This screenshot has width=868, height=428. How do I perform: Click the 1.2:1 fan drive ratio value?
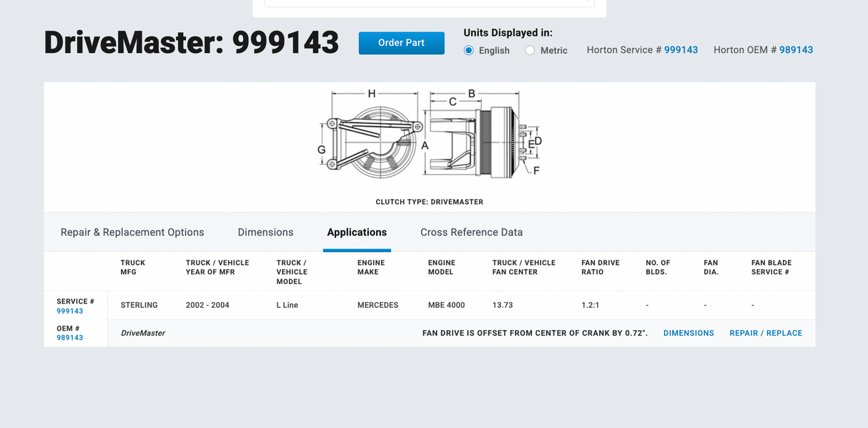tap(591, 305)
